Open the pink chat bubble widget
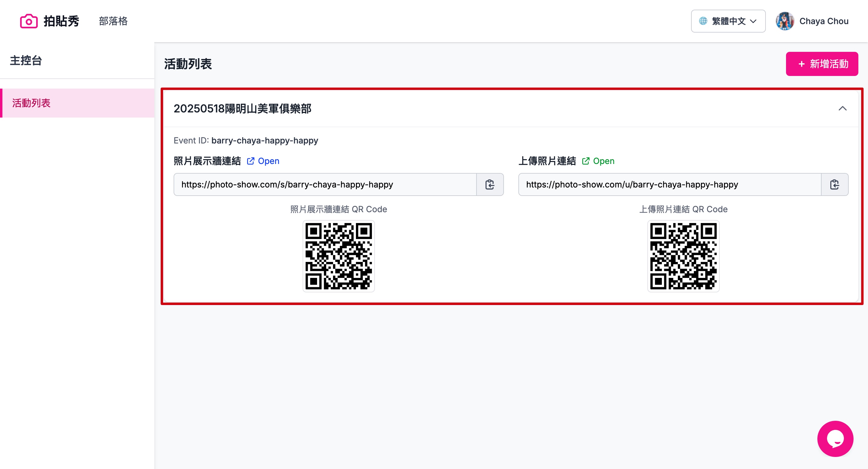Screen dimensions: 868x469 point(835,438)
